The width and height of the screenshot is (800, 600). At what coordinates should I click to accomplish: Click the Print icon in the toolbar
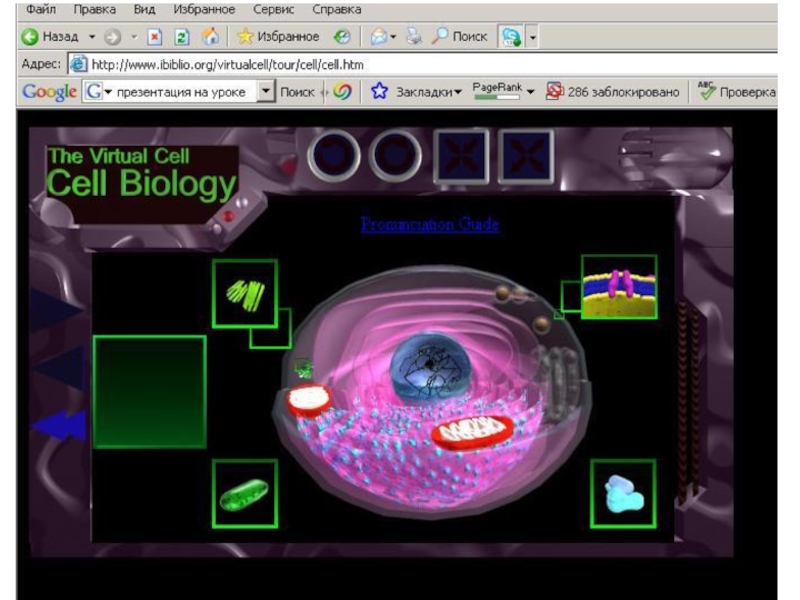[414, 36]
